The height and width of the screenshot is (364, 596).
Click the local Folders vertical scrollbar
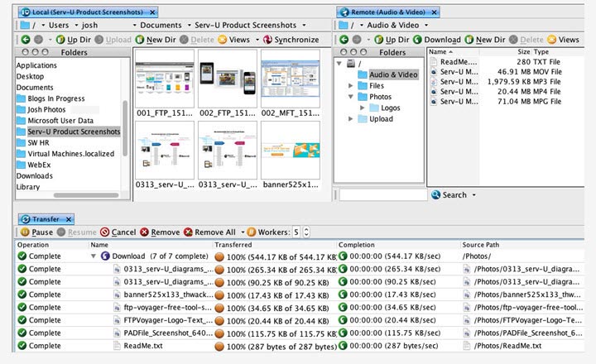(x=125, y=128)
